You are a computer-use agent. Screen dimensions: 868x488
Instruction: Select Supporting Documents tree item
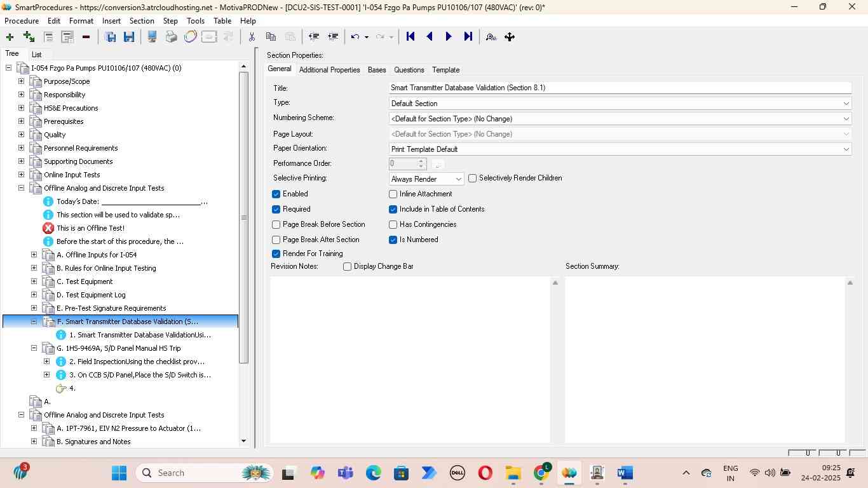pos(78,161)
